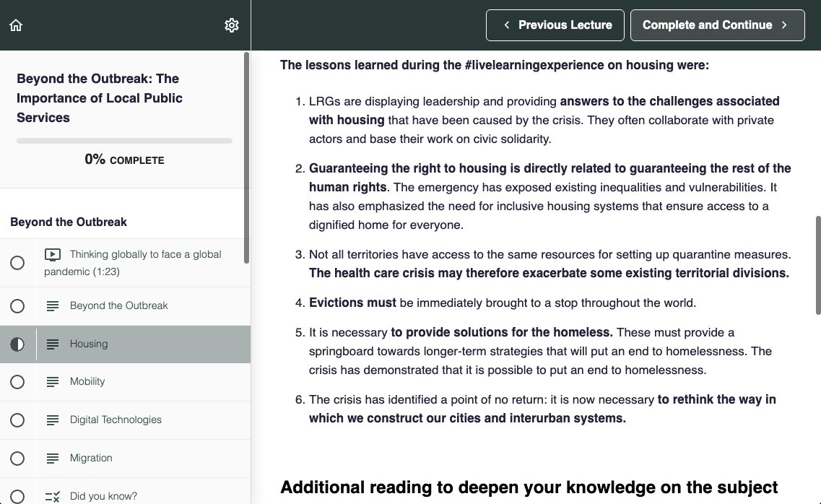The image size is (821, 504).
Task: Open the Migration lecture
Action: point(125,459)
